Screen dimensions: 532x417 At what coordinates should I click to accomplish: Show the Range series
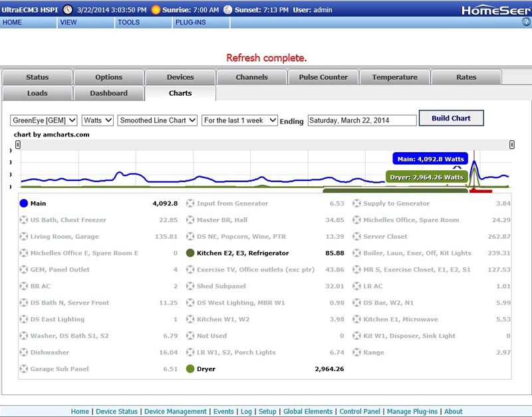click(356, 352)
